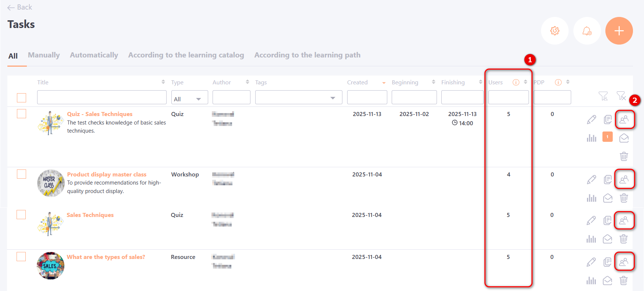Click the orange plus add task button
The width and height of the screenshot is (644, 291).
pyautogui.click(x=619, y=31)
